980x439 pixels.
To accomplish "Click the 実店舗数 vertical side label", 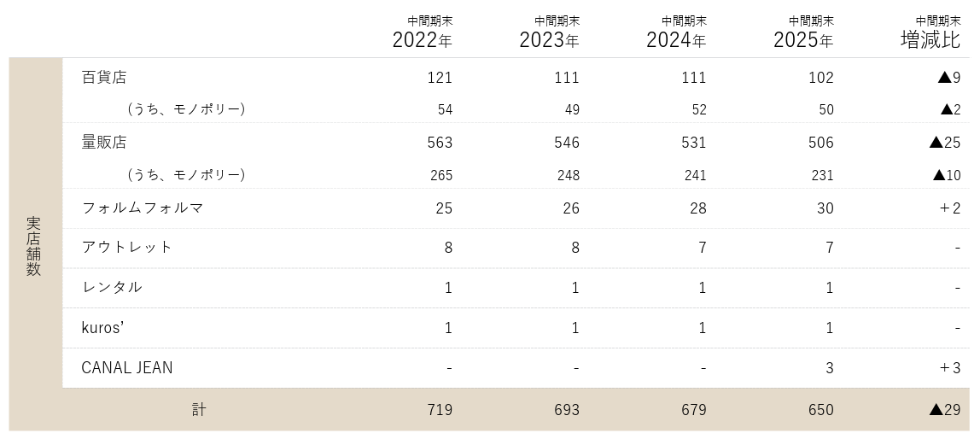I will point(34,246).
